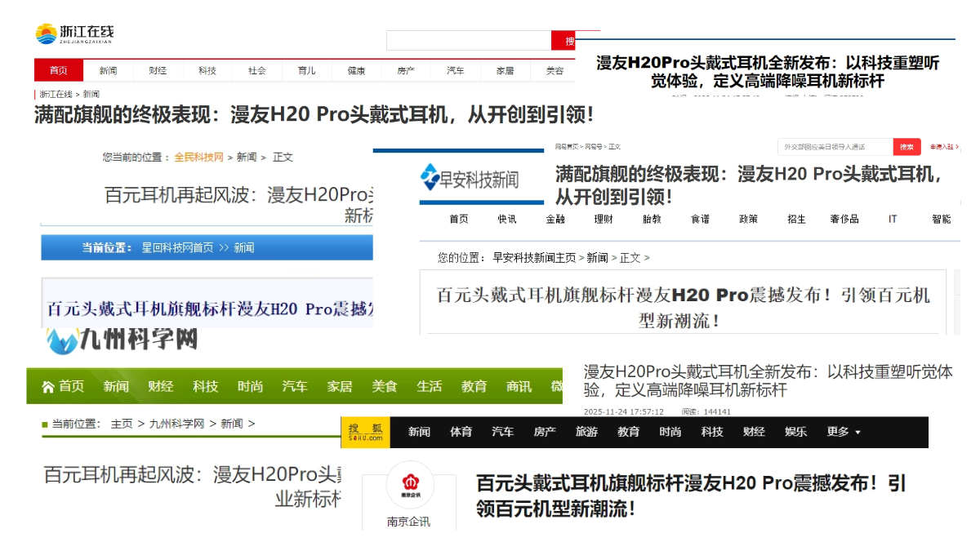980x551 pixels.
Task: Open 胎教 in the 早安科技新闻 menu
Action: point(652,219)
